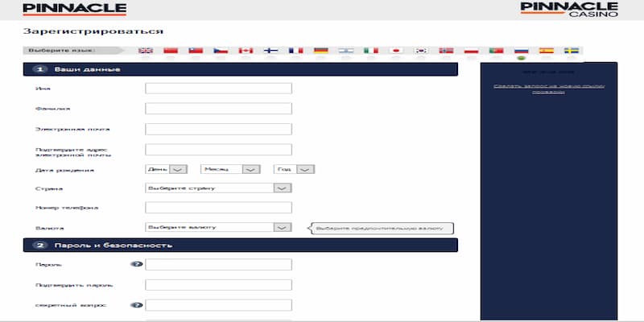The width and height of the screenshot is (644, 322).
Task: Open help icon beside секретный вопрос
Action: pyautogui.click(x=136, y=306)
